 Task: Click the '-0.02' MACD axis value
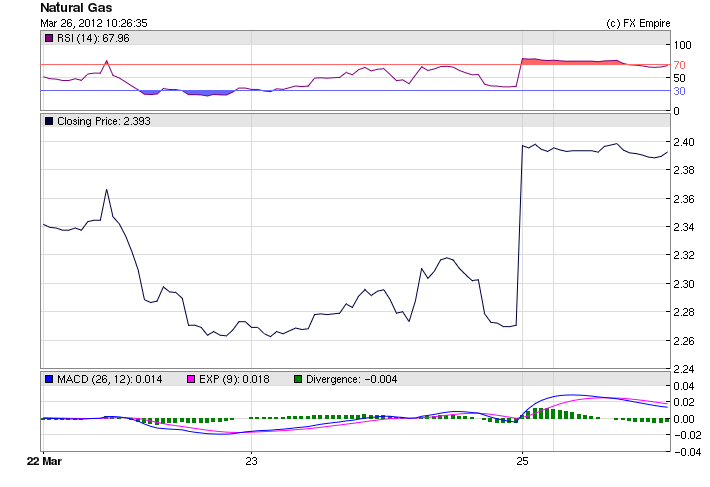pos(686,435)
